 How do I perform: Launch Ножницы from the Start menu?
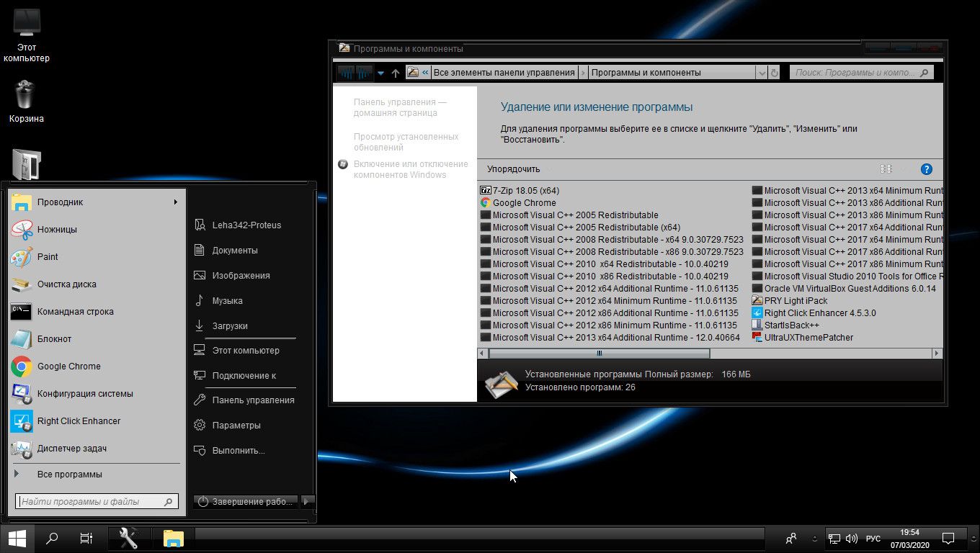coord(97,230)
